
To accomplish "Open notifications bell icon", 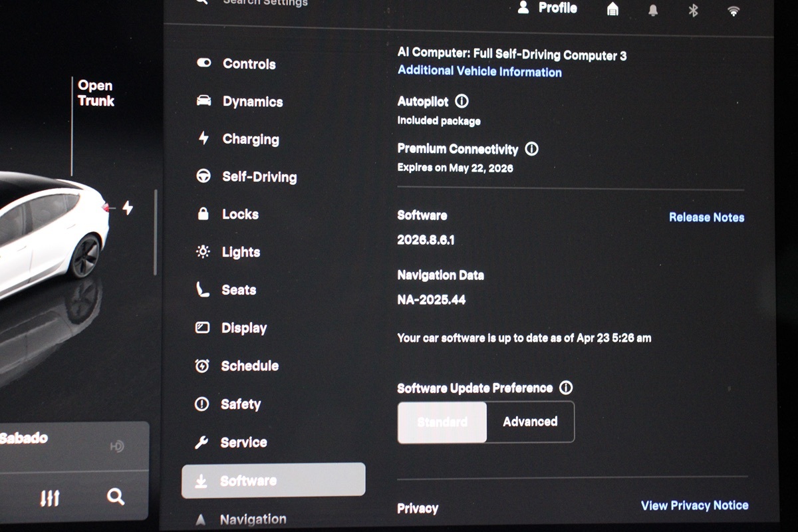I will click(653, 10).
